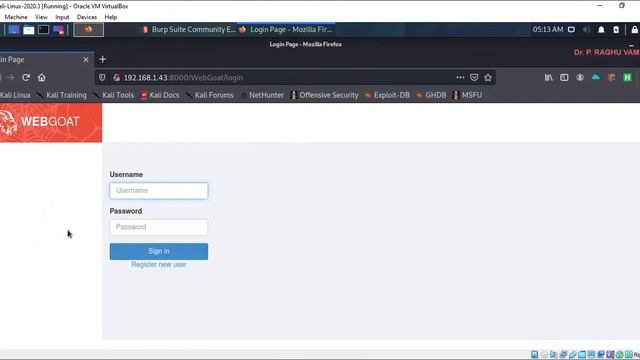The width and height of the screenshot is (640, 360).
Task: Switch to Burp Suite Community taskbar window
Action: point(189,29)
